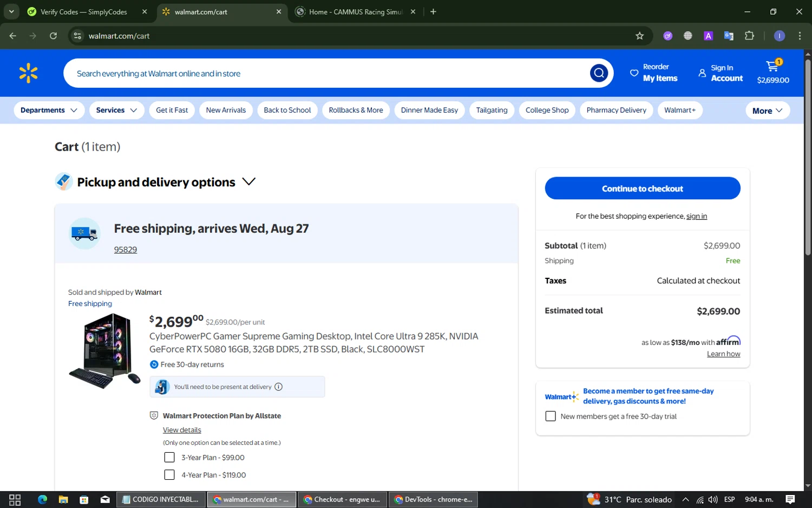Reload the page with the refresh icon

coord(53,36)
